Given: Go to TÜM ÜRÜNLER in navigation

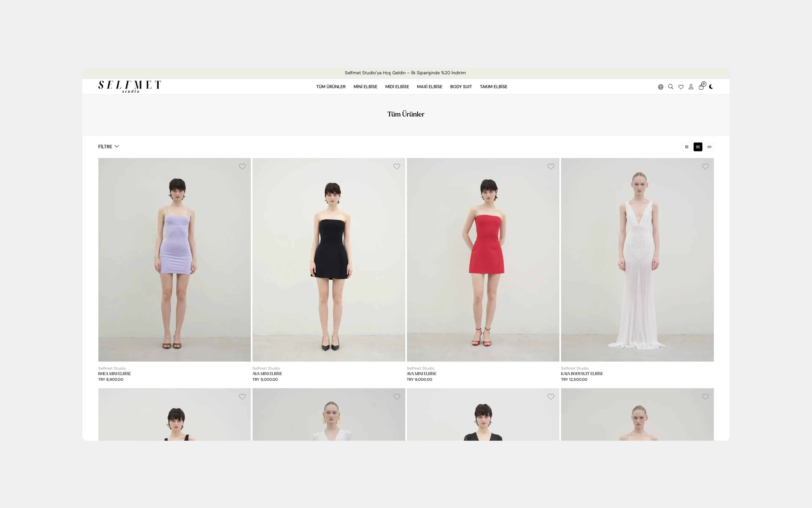Looking at the screenshot, I should coord(331,87).
